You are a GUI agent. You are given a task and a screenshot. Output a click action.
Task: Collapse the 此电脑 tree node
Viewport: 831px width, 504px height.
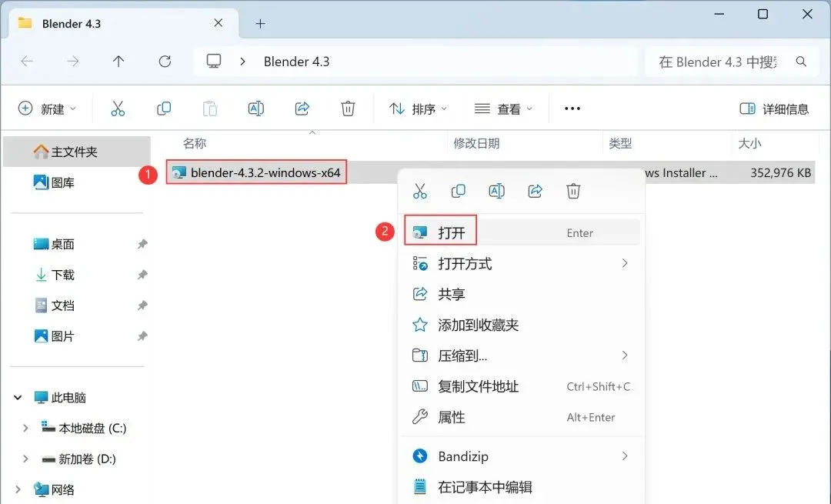click(18, 398)
